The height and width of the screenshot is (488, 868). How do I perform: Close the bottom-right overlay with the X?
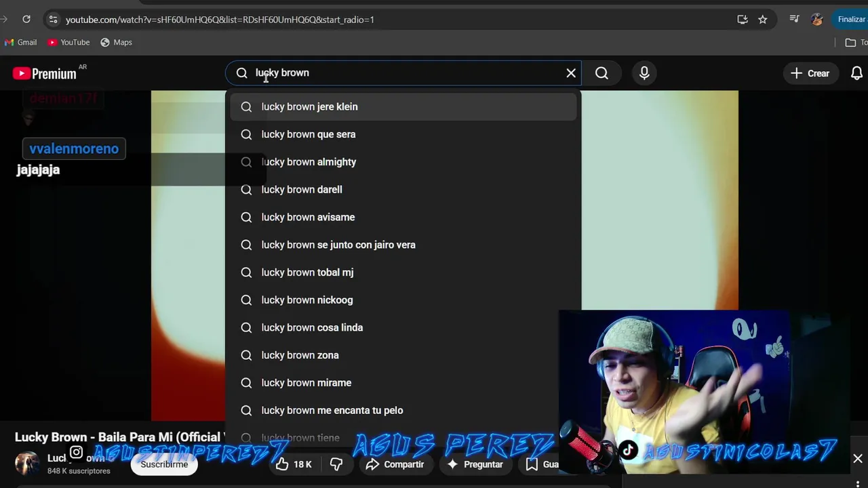tap(858, 459)
